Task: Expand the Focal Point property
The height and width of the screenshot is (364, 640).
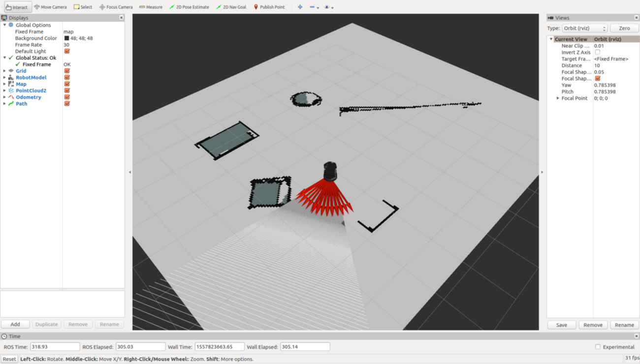Action: coord(558,98)
